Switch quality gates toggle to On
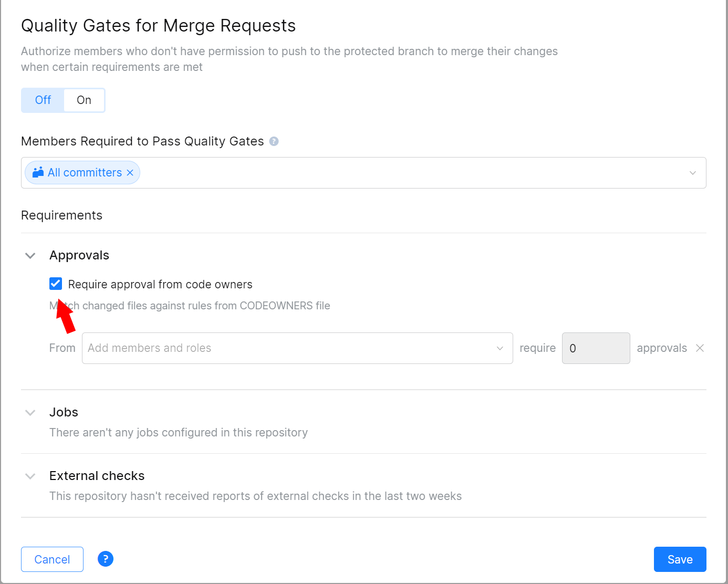The image size is (728, 584). [84, 100]
